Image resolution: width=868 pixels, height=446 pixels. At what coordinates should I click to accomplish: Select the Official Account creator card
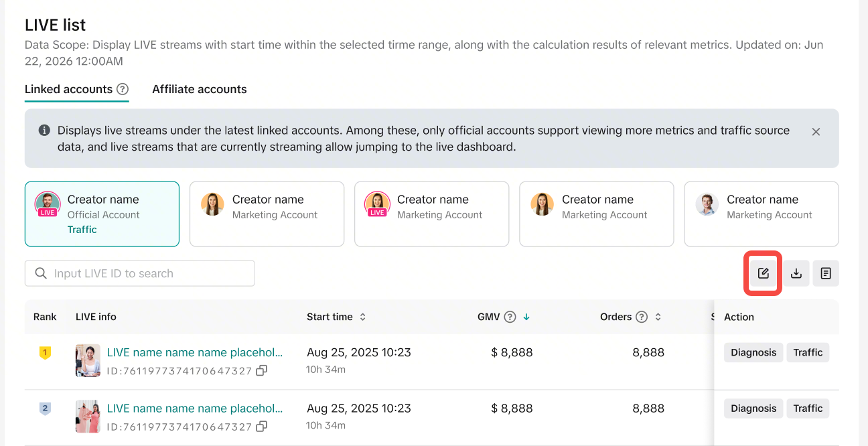point(102,214)
